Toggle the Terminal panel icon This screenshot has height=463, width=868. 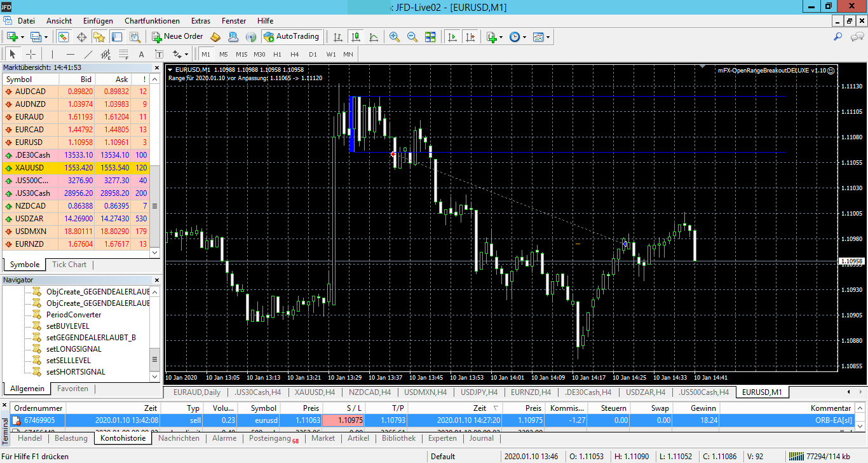[x=117, y=37]
